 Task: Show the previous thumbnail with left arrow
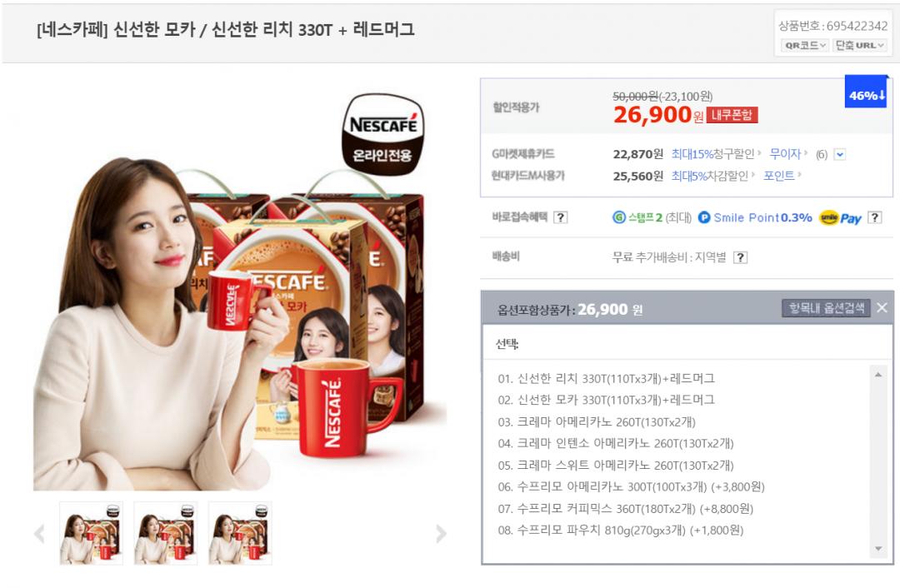(39, 534)
